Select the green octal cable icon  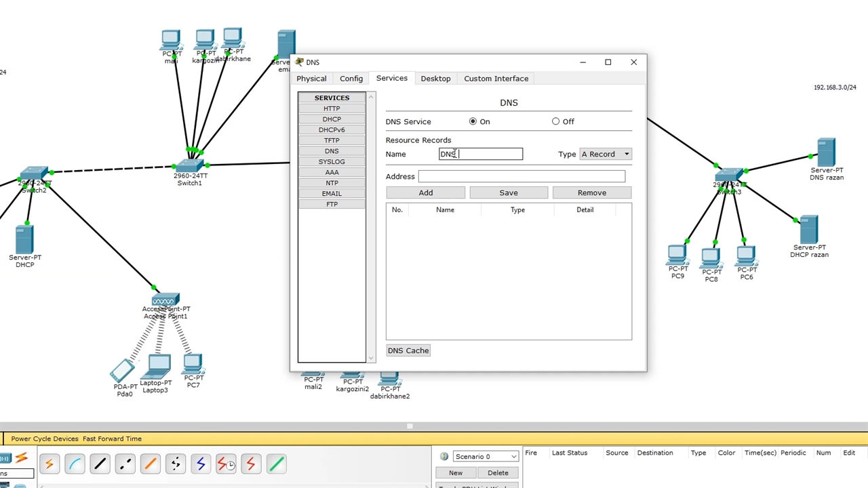(276, 464)
